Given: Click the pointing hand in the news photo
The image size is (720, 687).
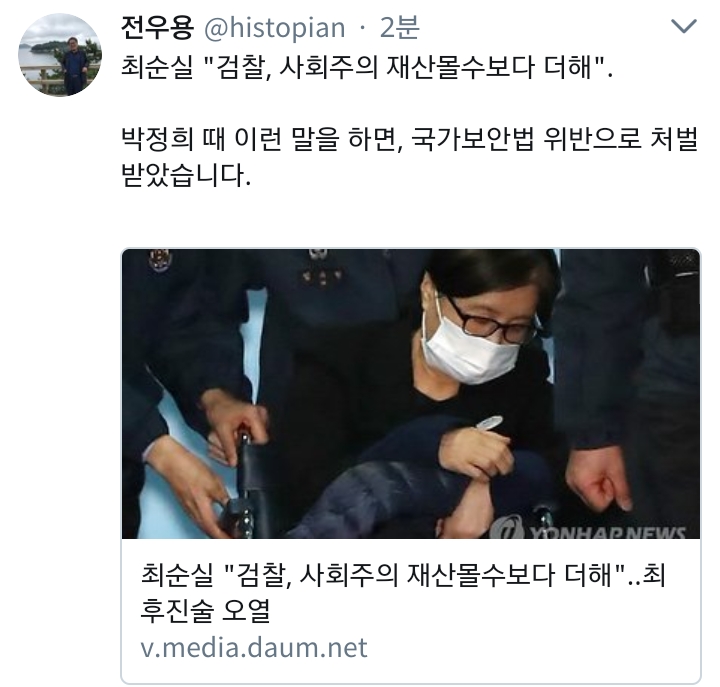Looking at the screenshot, I should 599,480.
